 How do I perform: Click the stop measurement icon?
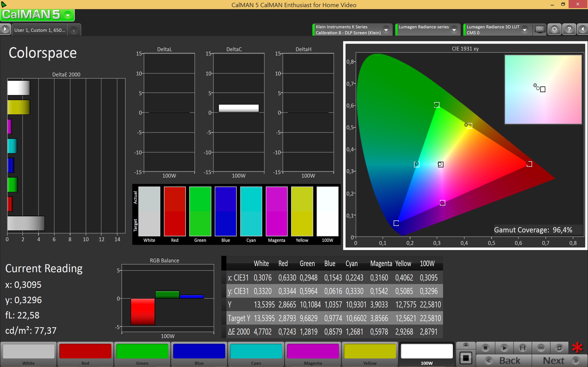coord(485,348)
